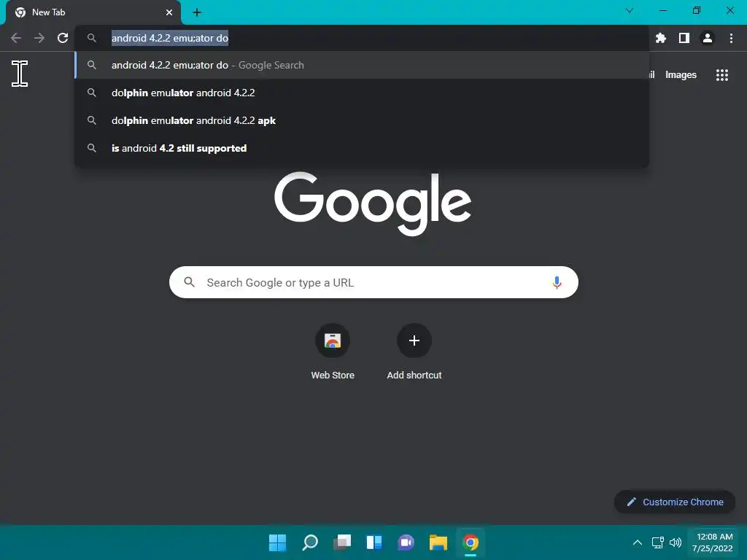Open Chrome's three-dot menu
747x560 pixels.
click(x=731, y=38)
